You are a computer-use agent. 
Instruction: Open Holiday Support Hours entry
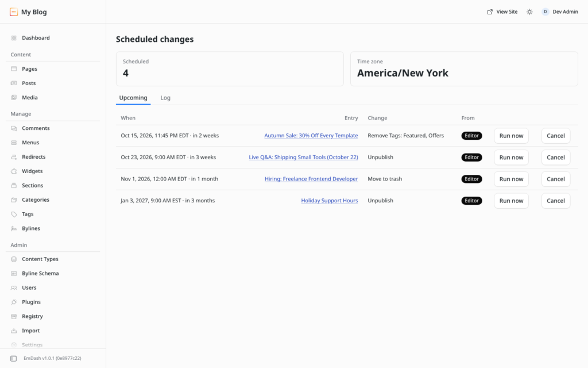point(329,201)
